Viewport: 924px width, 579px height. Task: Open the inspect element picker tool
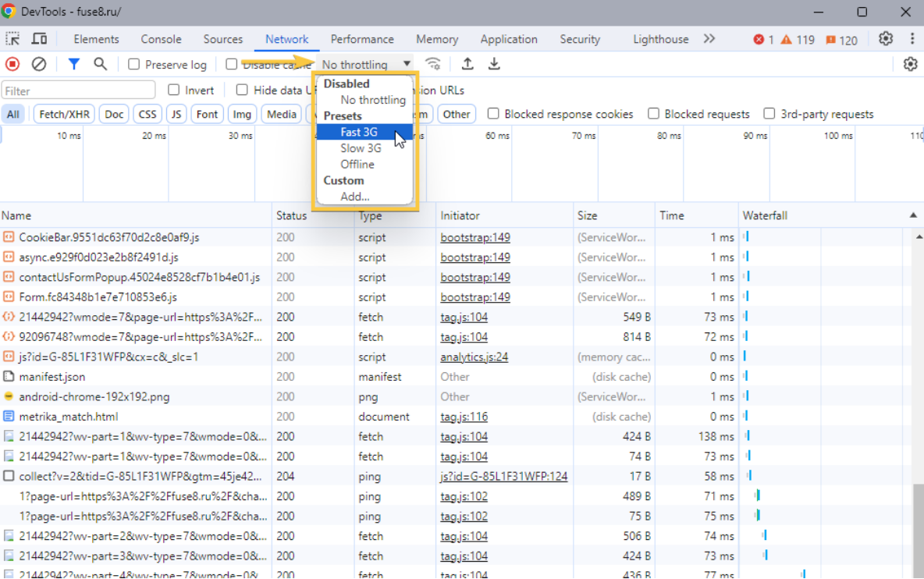13,39
